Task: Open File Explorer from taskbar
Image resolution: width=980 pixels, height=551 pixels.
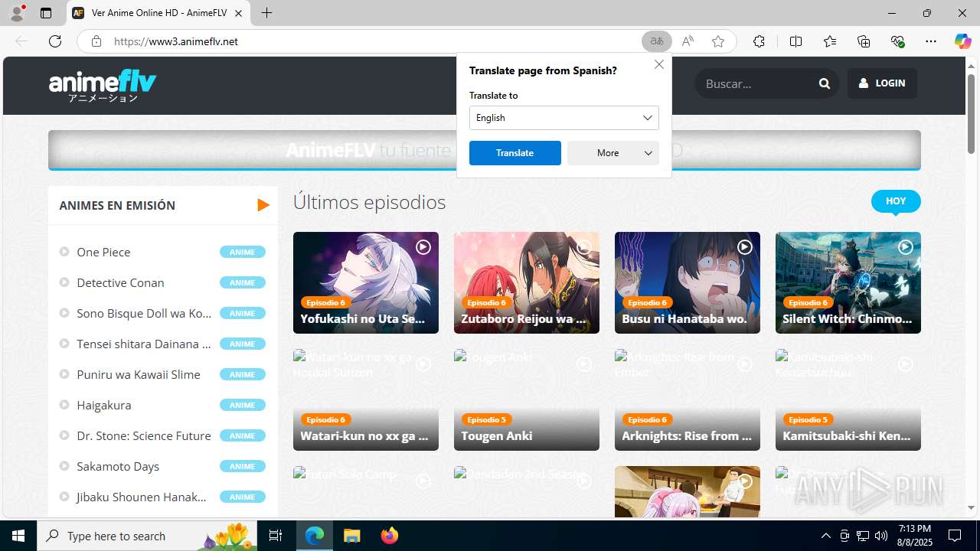Action: click(x=351, y=536)
